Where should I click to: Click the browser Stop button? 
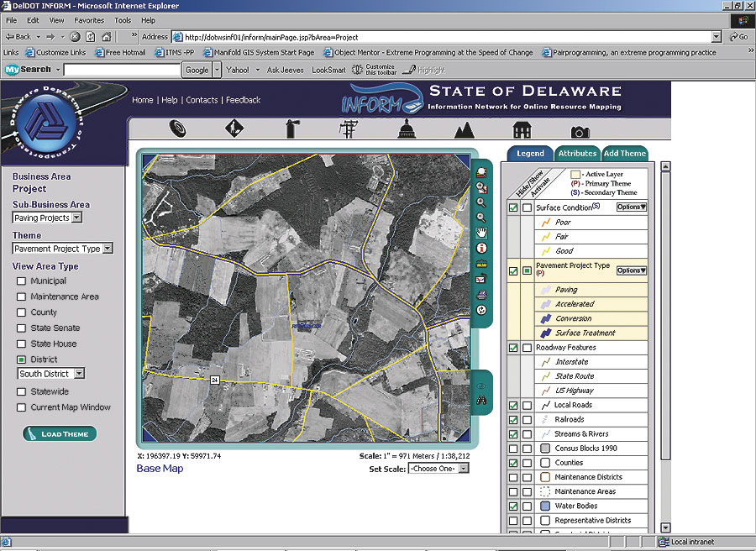(x=76, y=37)
